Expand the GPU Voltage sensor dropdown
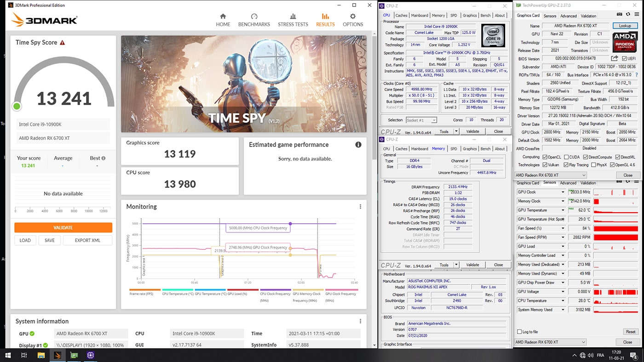 click(563, 292)
